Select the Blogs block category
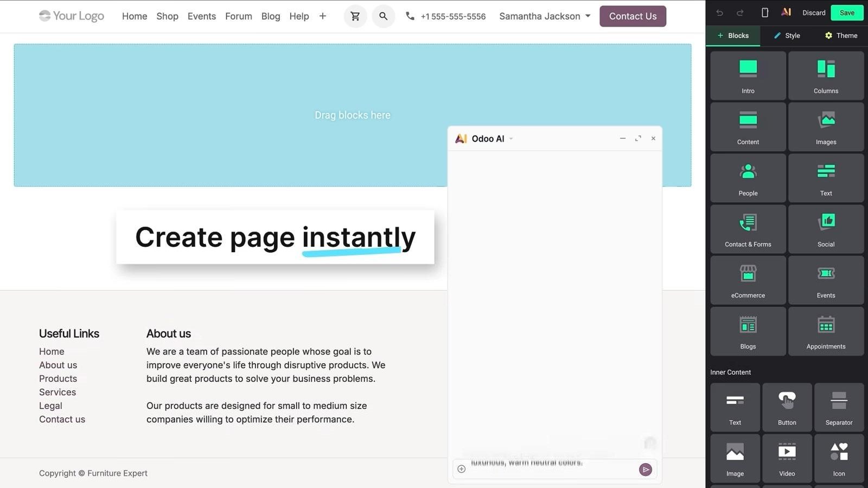The width and height of the screenshot is (868, 488). (x=748, y=331)
